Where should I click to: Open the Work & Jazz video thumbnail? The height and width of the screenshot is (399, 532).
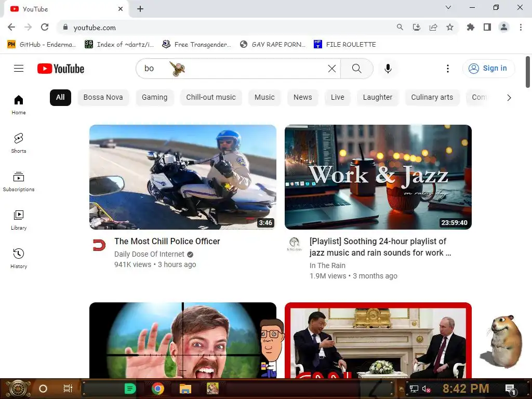(x=378, y=177)
